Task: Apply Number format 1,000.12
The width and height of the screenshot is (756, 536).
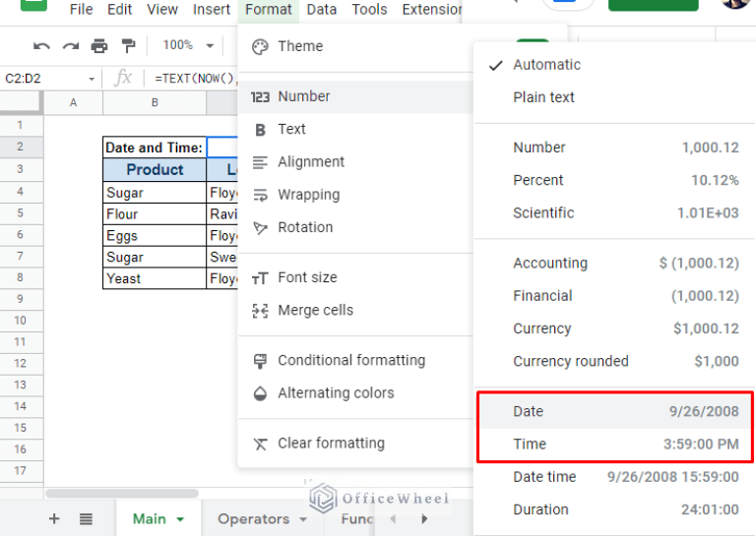Action: point(614,148)
